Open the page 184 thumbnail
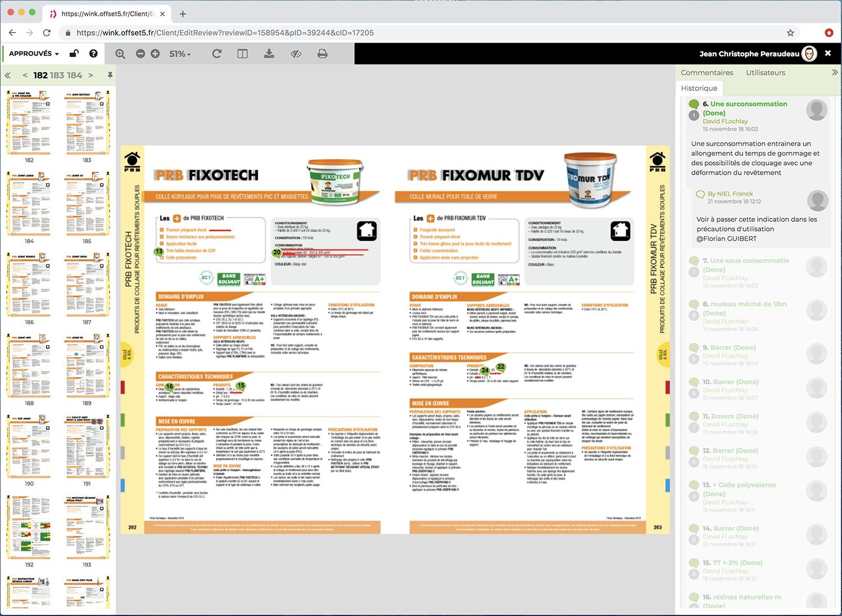Viewport: 842px width, 616px height. 29,204
